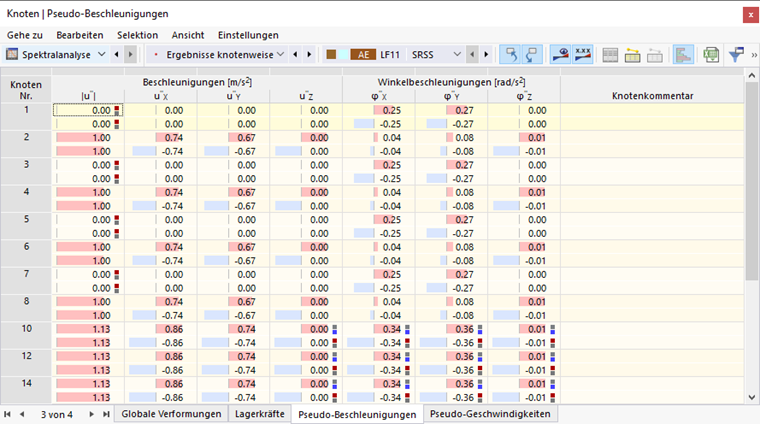Open the Einstellungen menu
The width and height of the screenshot is (760, 424).
(248, 35)
